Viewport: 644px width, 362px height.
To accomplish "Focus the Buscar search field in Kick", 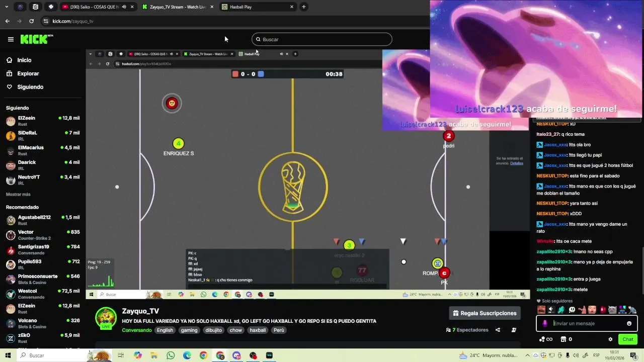I will 321,39.
